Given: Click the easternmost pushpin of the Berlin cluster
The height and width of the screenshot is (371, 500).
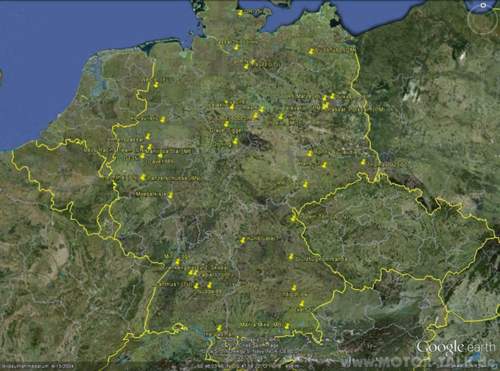Looking at the screenshot, I should pyautogui.click(x=332, y=96).
